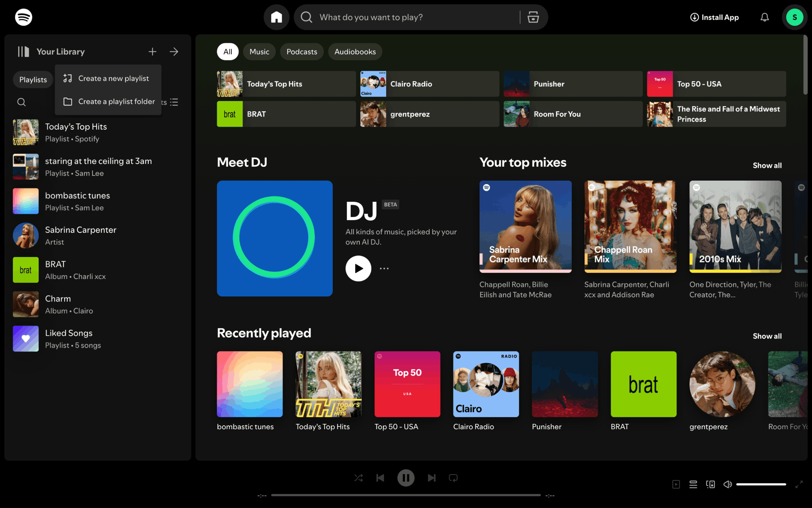
Task: Collapse Your Library icon
Action: coord(23,52)
